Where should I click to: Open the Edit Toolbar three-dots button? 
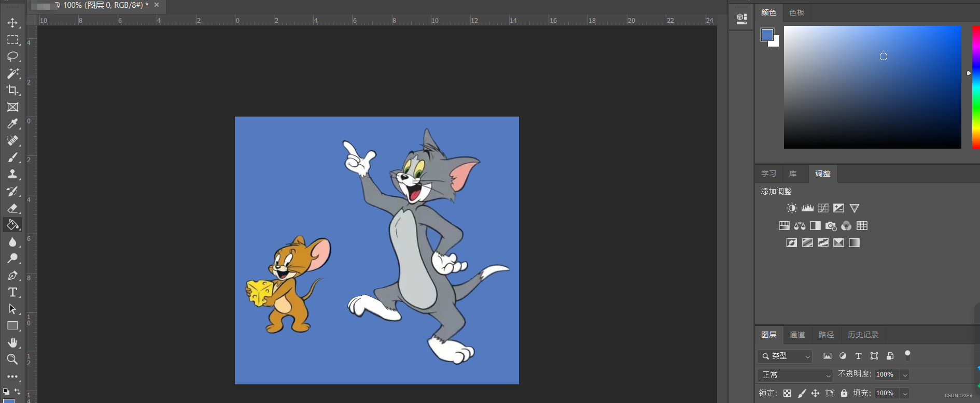[x=12, y=377]
